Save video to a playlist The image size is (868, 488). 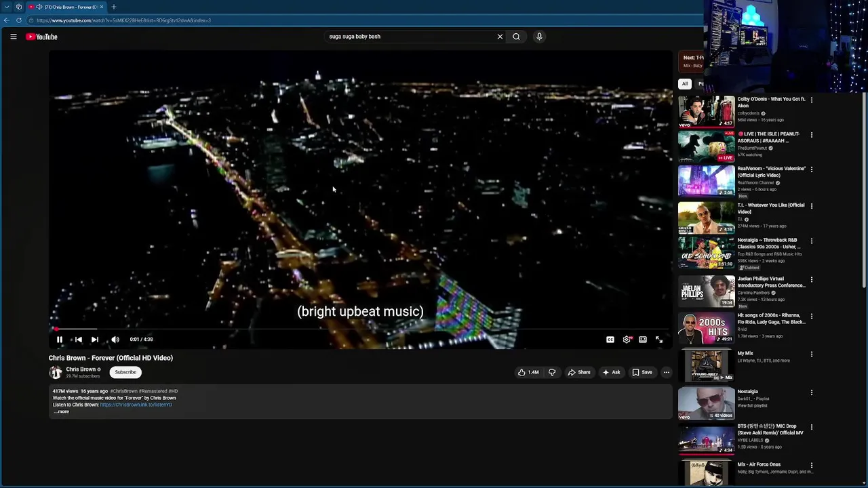(x=642, y=372)
